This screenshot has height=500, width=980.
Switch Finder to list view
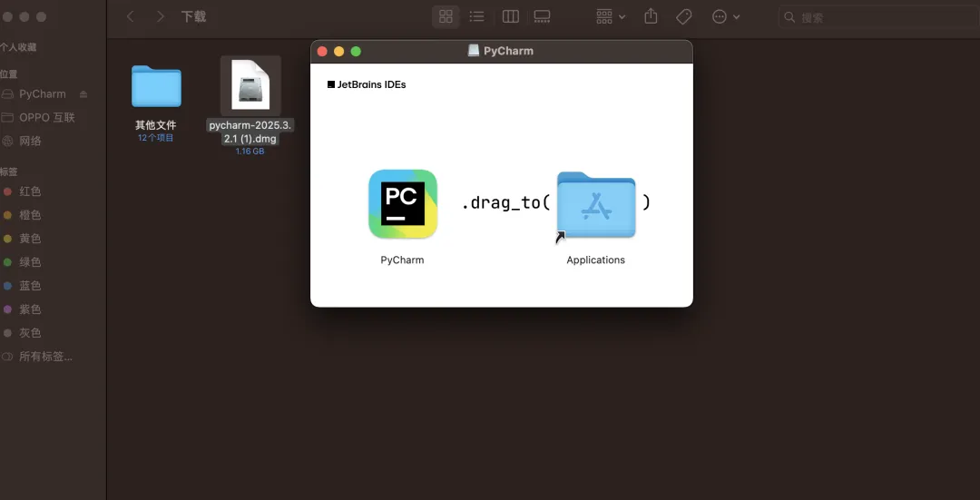[477, 17]
